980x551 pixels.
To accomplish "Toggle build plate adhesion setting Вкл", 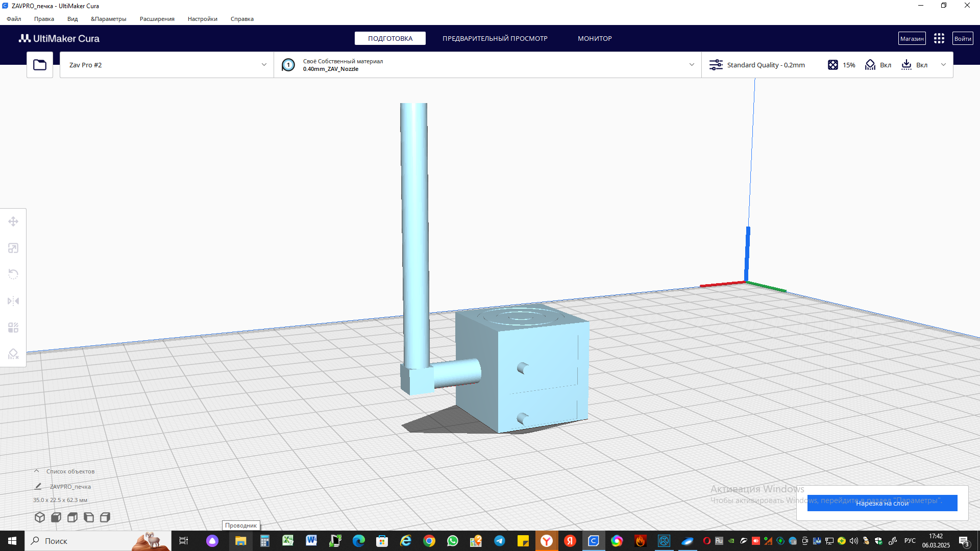I will click(914, 65).
